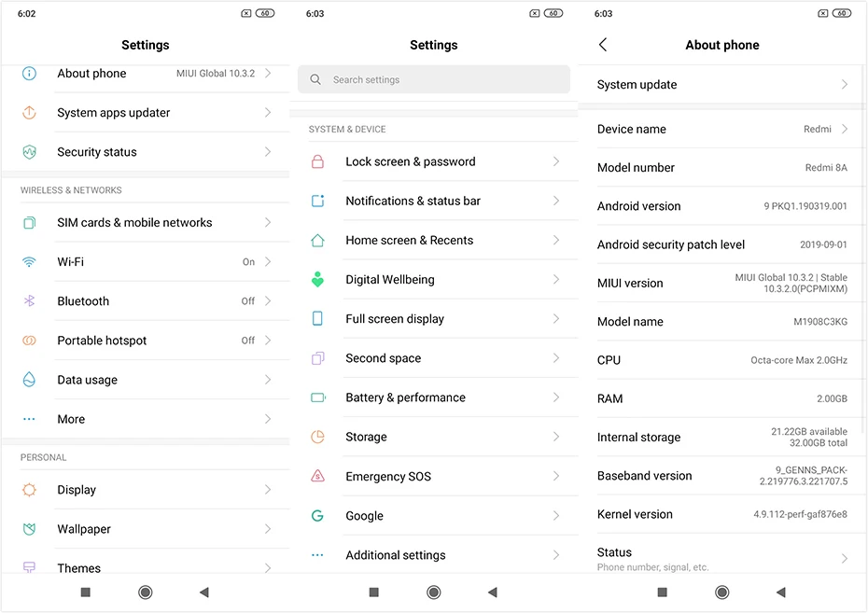
Task: Go back from About phone
Action: point(603,45)
